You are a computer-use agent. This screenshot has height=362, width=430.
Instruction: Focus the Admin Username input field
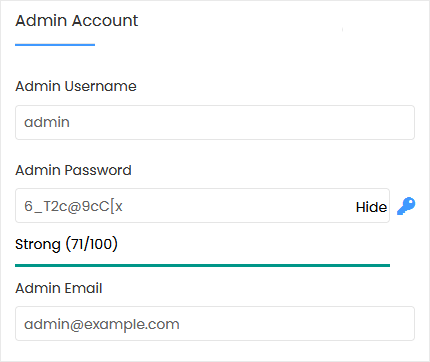(x=215, y=122)
